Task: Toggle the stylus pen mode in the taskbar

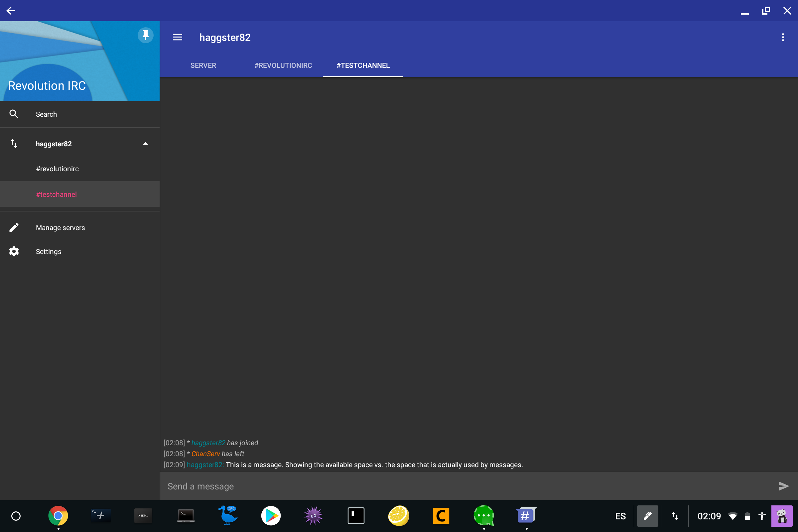Action: [647, 516]
